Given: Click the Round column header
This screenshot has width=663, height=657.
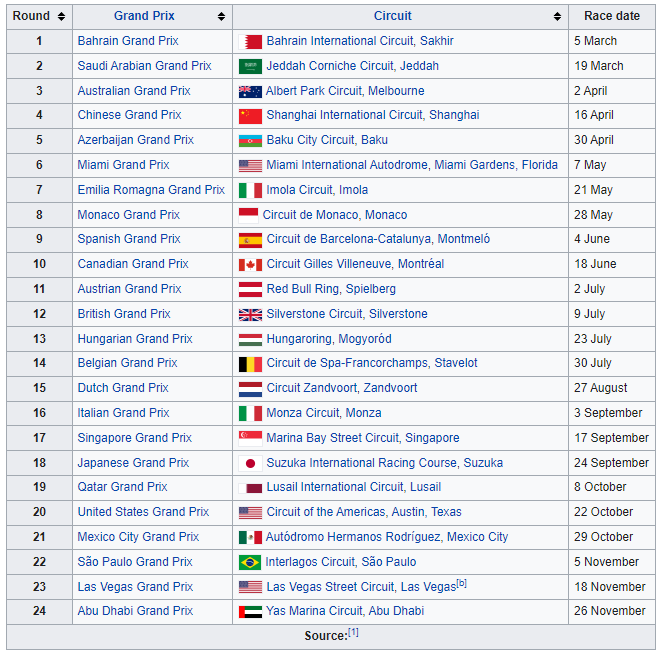Looking at the screenshot, I should pyautogui.click(x=39, y=17).
